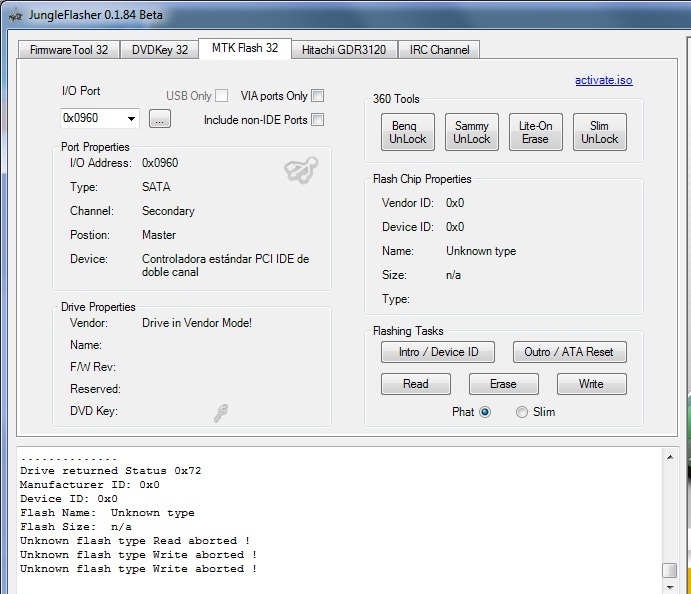Image resolution: width=691 pixels, height=594 pixels.
Task: Select the Slim radio button
Action: tap(522, 412)
